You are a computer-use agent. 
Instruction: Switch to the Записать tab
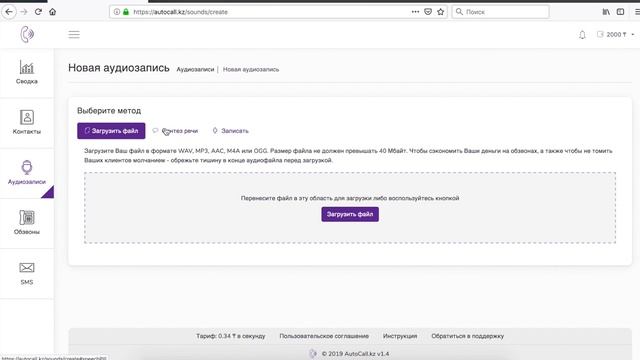[x=230, y=131]
